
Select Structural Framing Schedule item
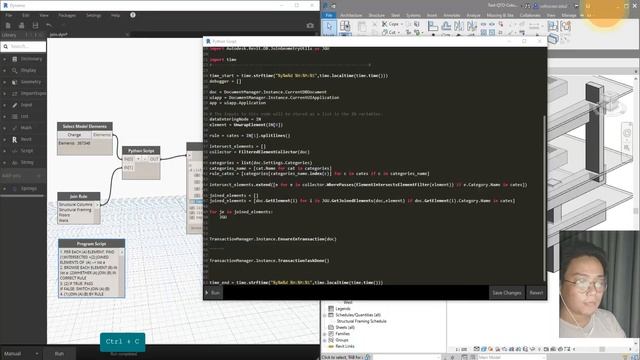coord(361,321)
